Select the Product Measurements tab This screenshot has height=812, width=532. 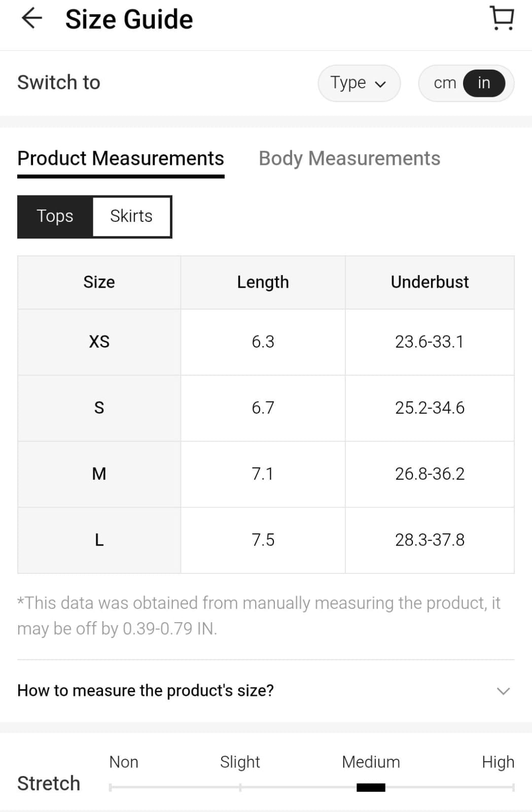[x=121, y=158]
